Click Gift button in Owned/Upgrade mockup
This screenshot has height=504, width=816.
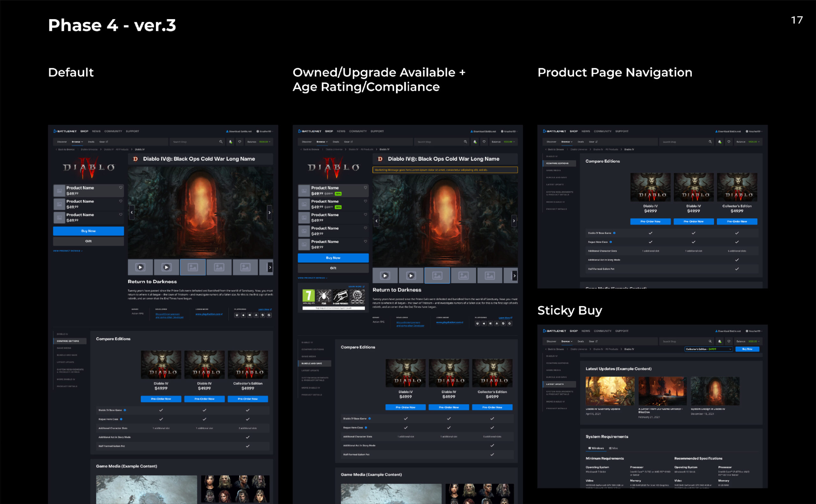333,268
